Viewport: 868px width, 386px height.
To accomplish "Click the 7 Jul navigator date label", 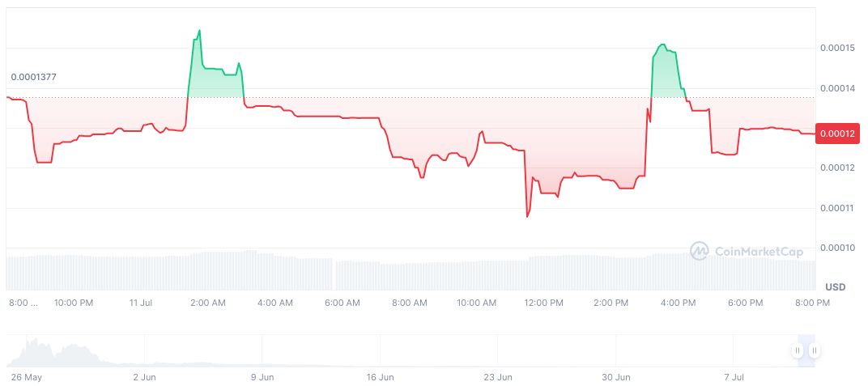I will pyautogui.click(x=734, y=377).
